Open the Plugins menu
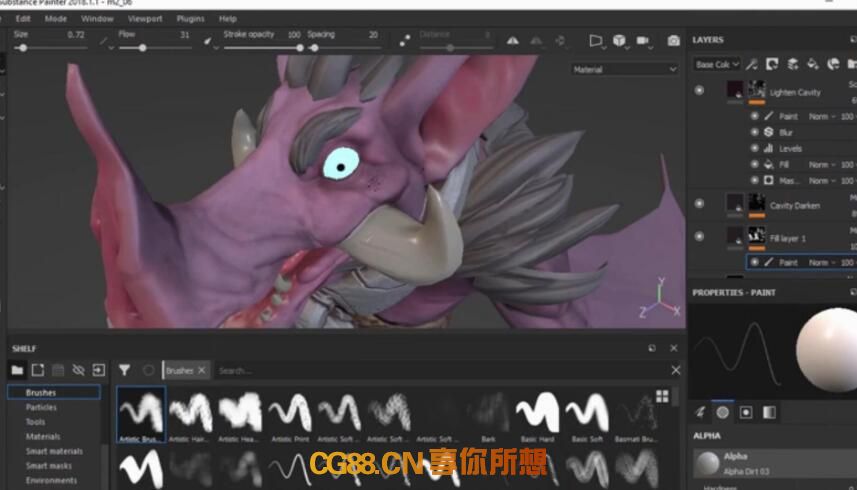 [190, 19]
